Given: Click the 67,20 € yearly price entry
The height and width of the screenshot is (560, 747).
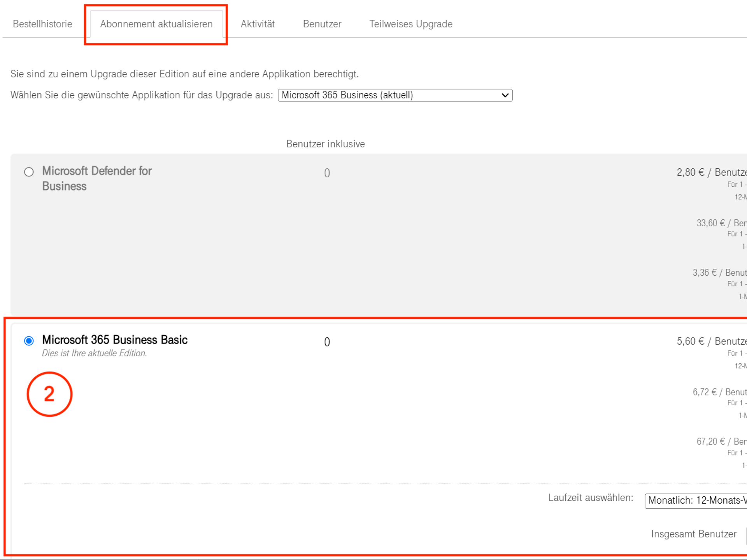Looking at the screenshot, I should tap(721, 442).
